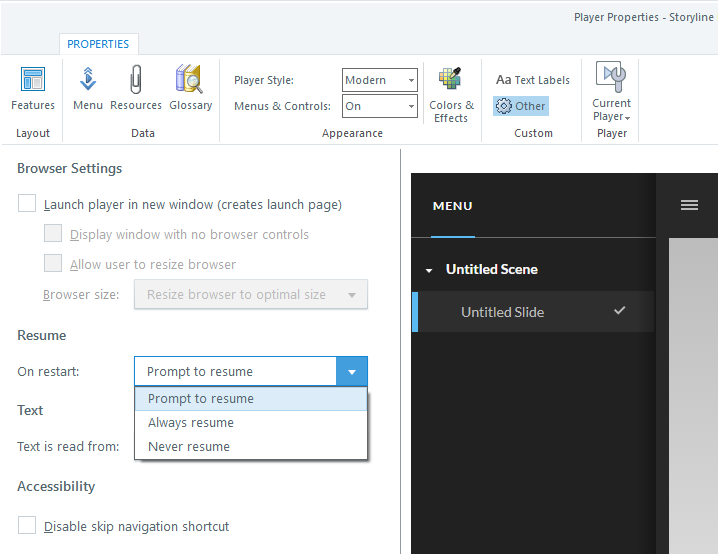Select the MENU tab in preview
This screenshot has height=554, width=718.
tap(453, 206)
